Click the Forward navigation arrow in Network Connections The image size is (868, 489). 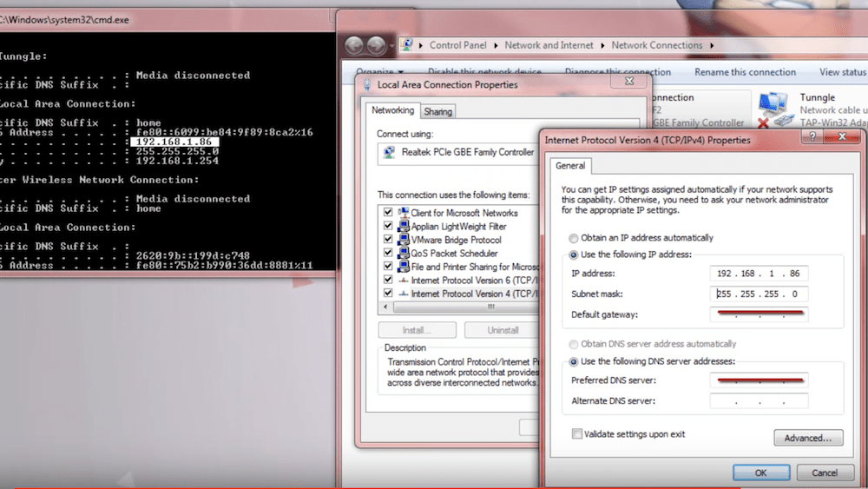click(x=376, y=45)
